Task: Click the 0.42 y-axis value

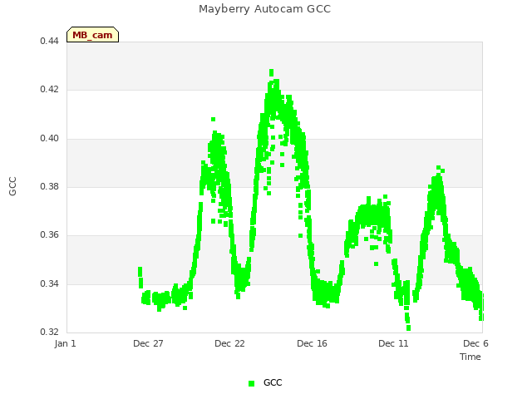Action: point(50,90)
